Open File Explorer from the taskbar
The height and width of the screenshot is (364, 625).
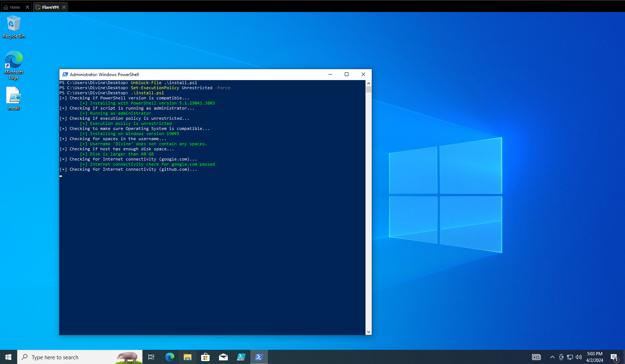187,357
